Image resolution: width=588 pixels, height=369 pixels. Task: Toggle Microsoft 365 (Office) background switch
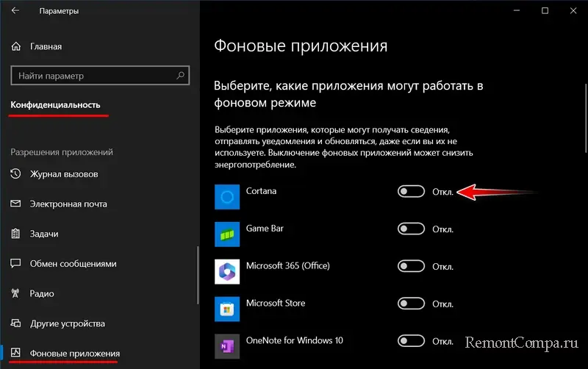click(411, 266)
